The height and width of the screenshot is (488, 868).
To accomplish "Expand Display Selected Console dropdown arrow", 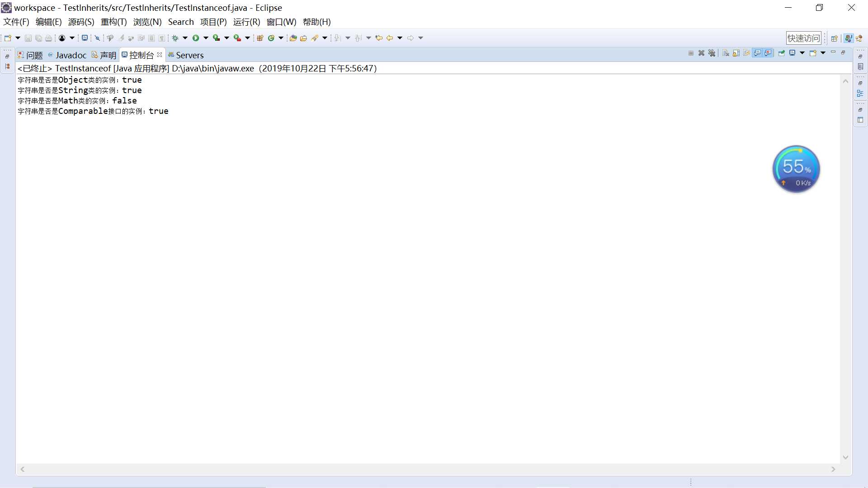I will pyautogui.click(x=802, y=53).
